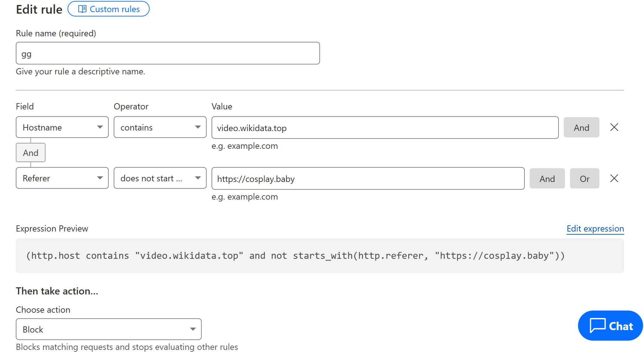The height and width of the screenshot is (362, 644).
Task: Open the does not start operator dropdown
Action: coord(160,178)
